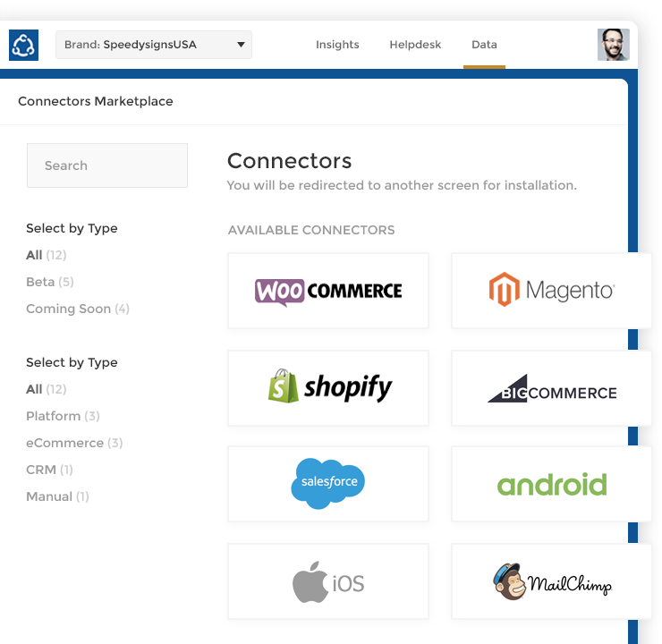Pick the BigCommerce connector
This screenshot has width=662, height=644.
[x=551, y=388]
